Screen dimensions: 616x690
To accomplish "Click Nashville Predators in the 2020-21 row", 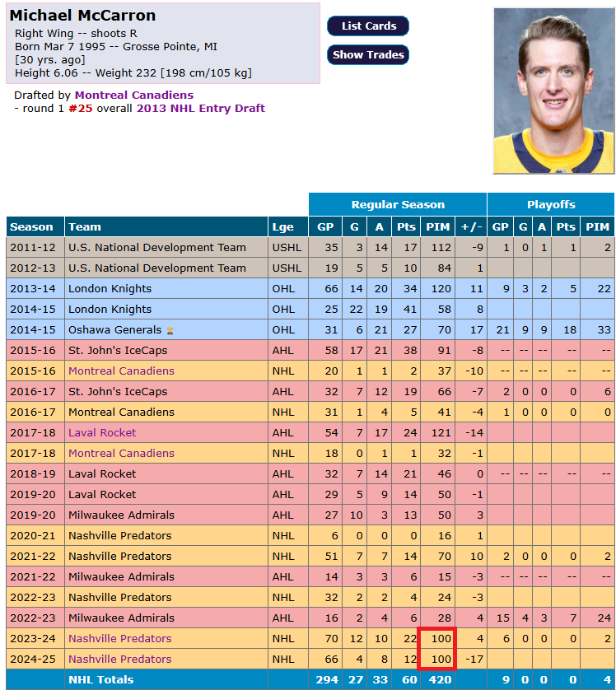I will click(x=119, y=535).
